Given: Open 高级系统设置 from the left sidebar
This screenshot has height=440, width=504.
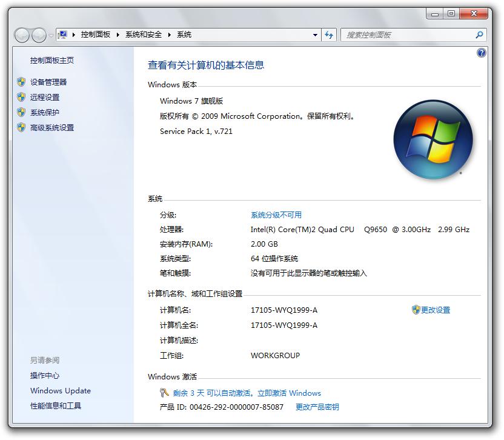Looking at the screenshot, I should click(x=52, y=128).
